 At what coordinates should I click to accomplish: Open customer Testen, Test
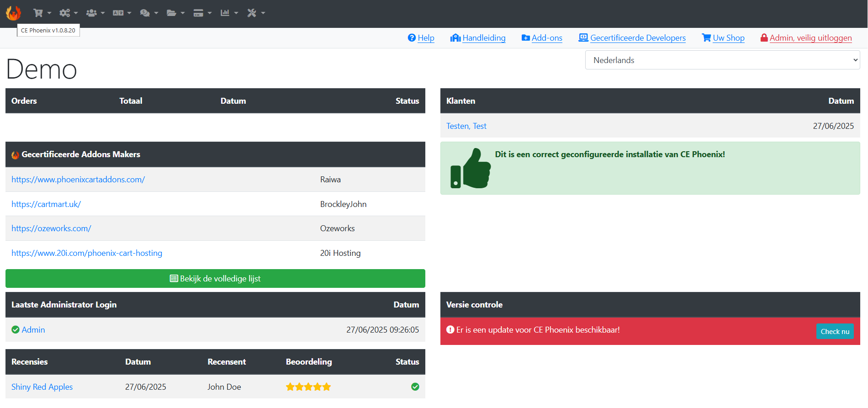[466, 126]
